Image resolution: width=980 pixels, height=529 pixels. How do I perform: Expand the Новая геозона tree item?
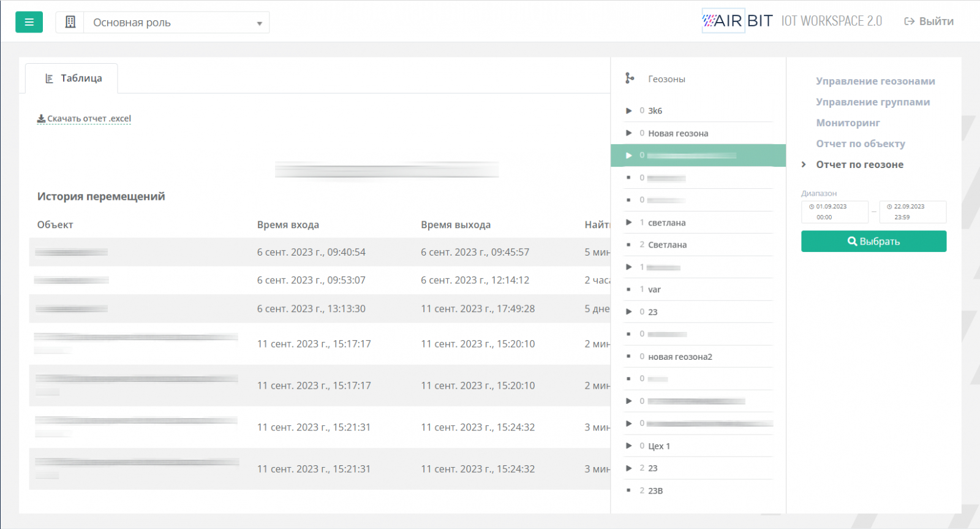click(x=628, y=133)
